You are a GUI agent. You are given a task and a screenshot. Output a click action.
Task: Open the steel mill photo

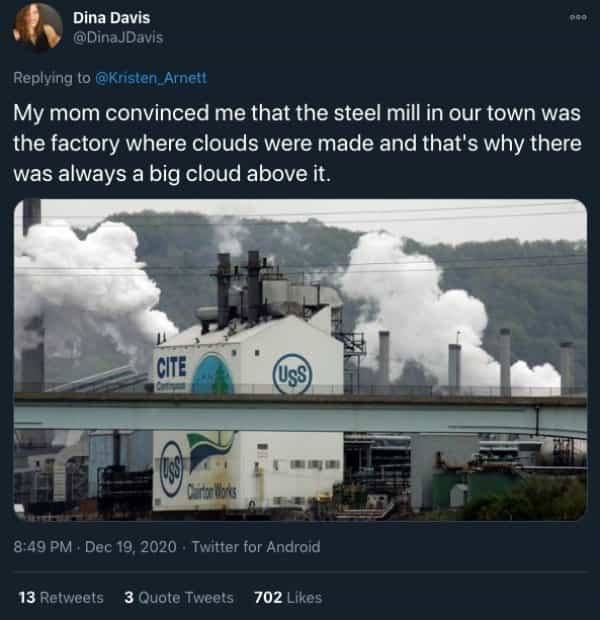click(300, 360)
